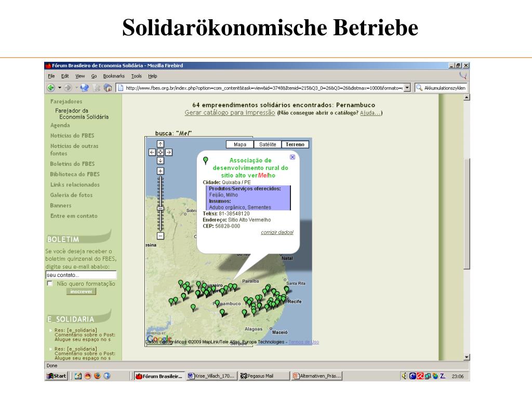Viewport: 532px width, 399px height.
Task: Open the Back button history dropdown arrow
Action: click(x=60, y=88)
